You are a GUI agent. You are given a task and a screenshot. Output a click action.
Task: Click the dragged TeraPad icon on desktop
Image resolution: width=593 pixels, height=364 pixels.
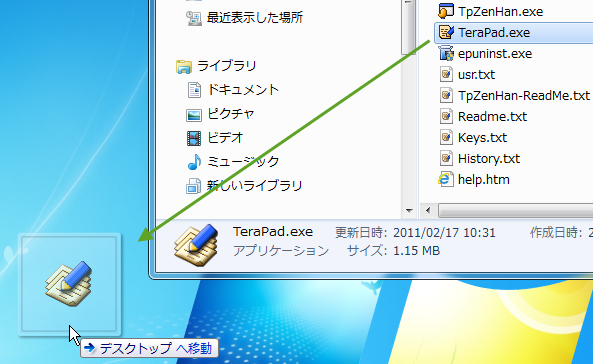click(68, 283)
